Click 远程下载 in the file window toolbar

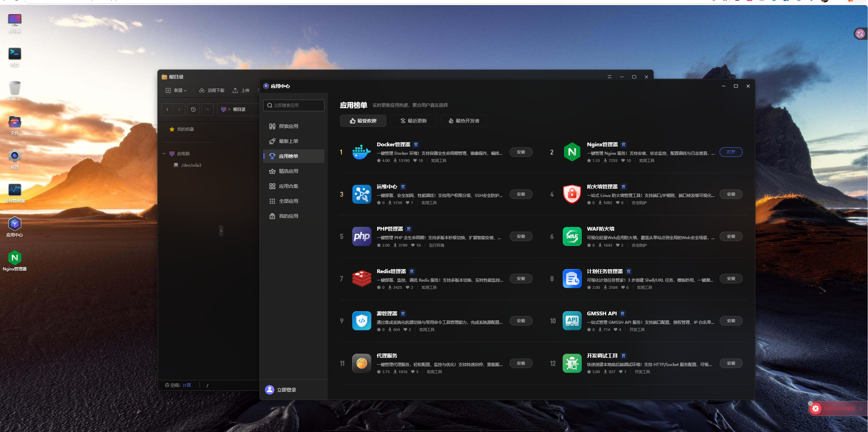[x=212, y=90]
